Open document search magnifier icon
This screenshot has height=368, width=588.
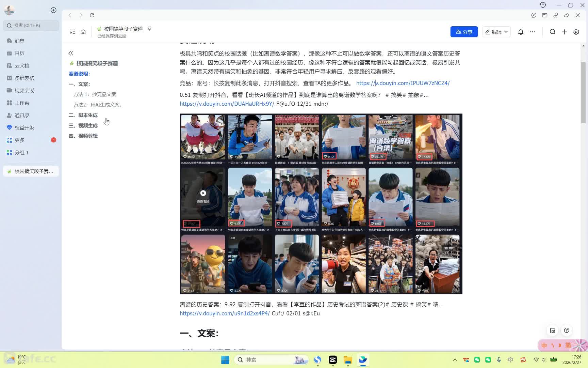(553, 32)
